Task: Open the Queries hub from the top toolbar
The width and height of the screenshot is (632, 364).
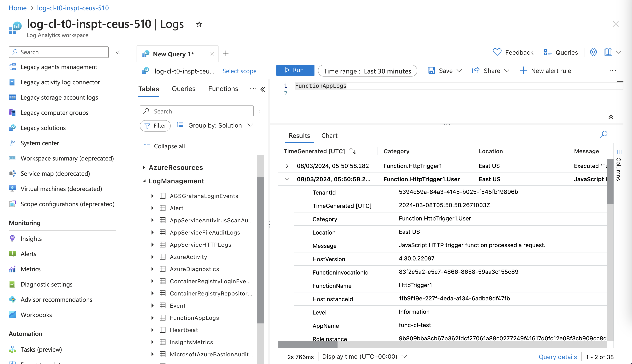Action: pos(561,52)
